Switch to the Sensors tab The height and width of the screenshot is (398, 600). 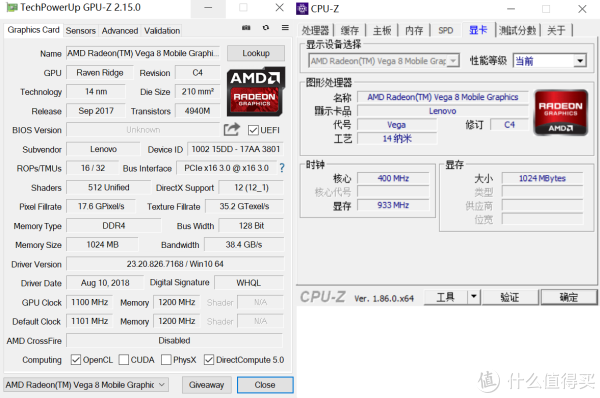[x=80, y=31]
